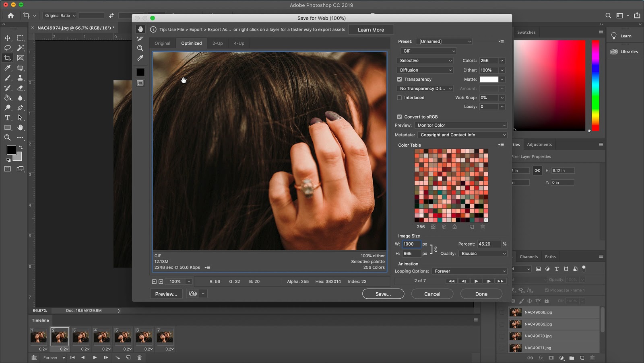Screen dimensions: 644x363
Task: Open the Quality Bicubic dropdown
Action: pyautogui.click(x=483, y=254)
